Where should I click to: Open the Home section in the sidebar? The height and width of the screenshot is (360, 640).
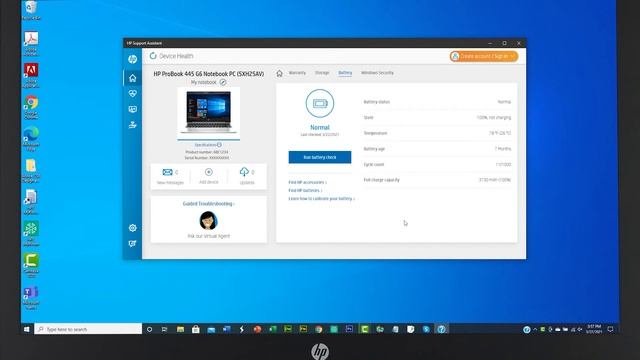click(132, 78)
